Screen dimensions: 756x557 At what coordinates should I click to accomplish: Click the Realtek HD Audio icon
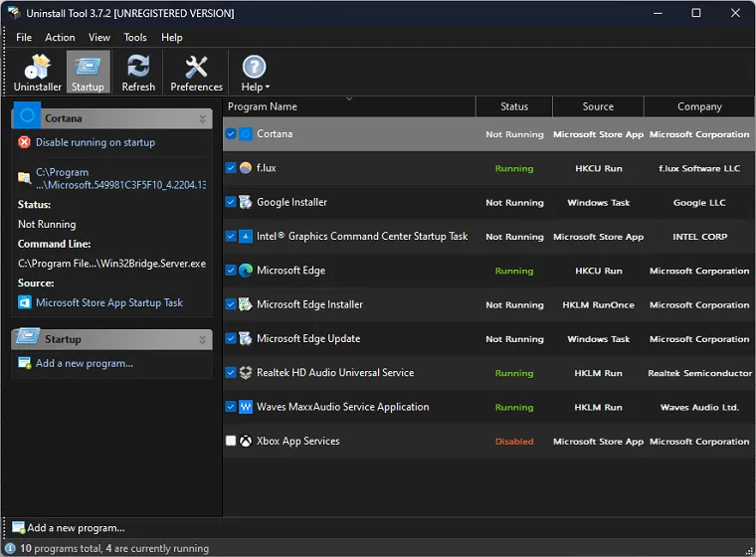point(246,373)
